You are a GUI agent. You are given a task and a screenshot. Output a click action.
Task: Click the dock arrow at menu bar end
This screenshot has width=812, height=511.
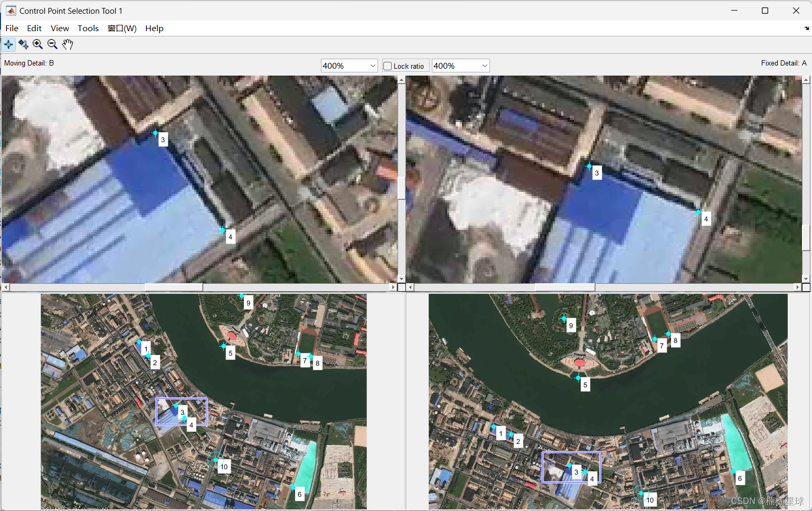point(806,29)
